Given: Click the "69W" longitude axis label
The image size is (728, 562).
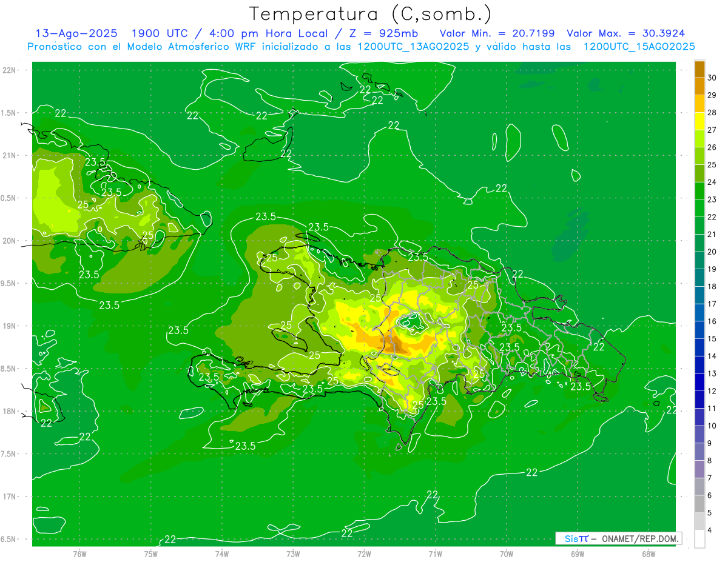Looking at the screenshot, I should click(x=578, y=554).
